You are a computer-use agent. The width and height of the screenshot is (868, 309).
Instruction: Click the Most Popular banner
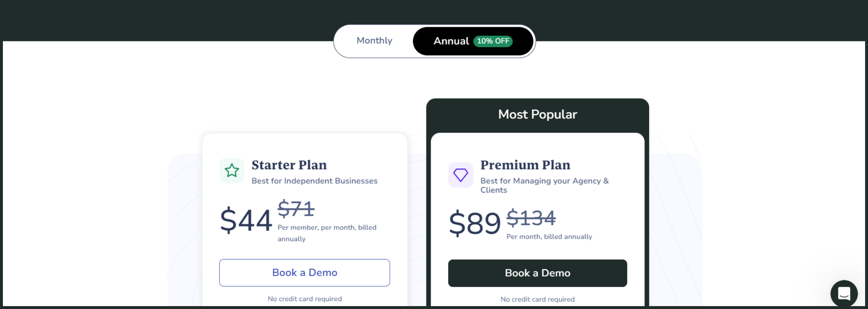point(537,115)
